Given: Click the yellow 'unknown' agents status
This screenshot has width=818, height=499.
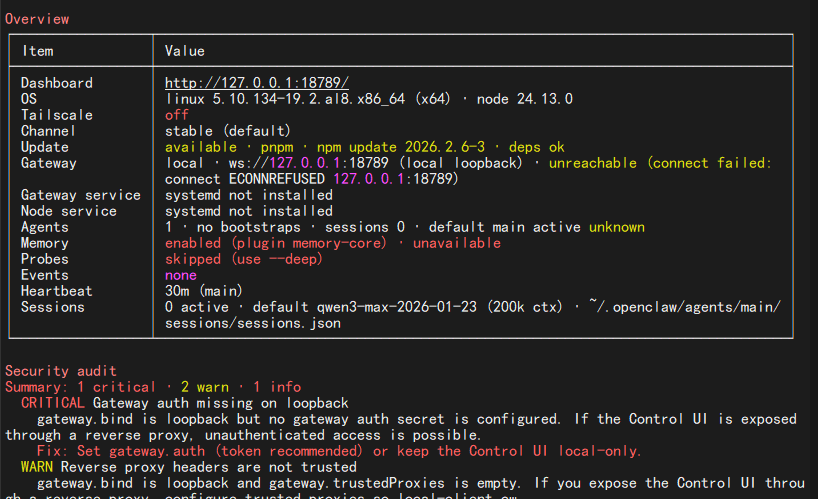Looking at the screenshot, I should click(617, 227).
